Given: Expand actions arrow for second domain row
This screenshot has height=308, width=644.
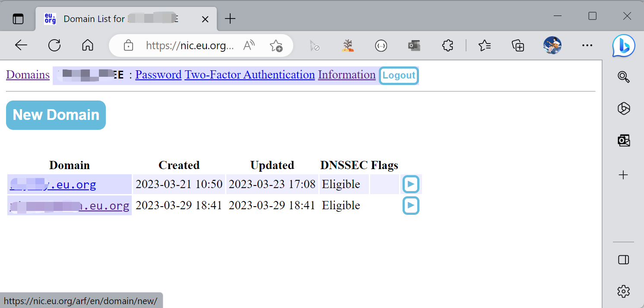Looking at the screenshot, I should click(411, 206).
